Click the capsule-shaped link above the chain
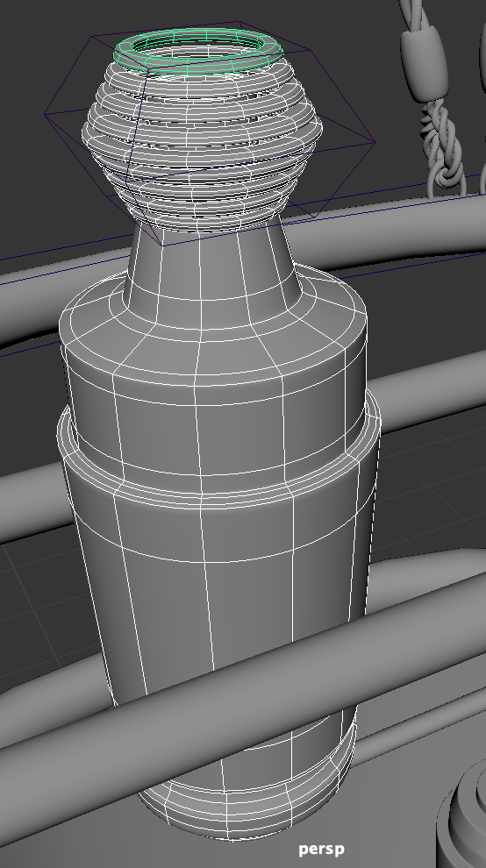 (x=424, y=66)
